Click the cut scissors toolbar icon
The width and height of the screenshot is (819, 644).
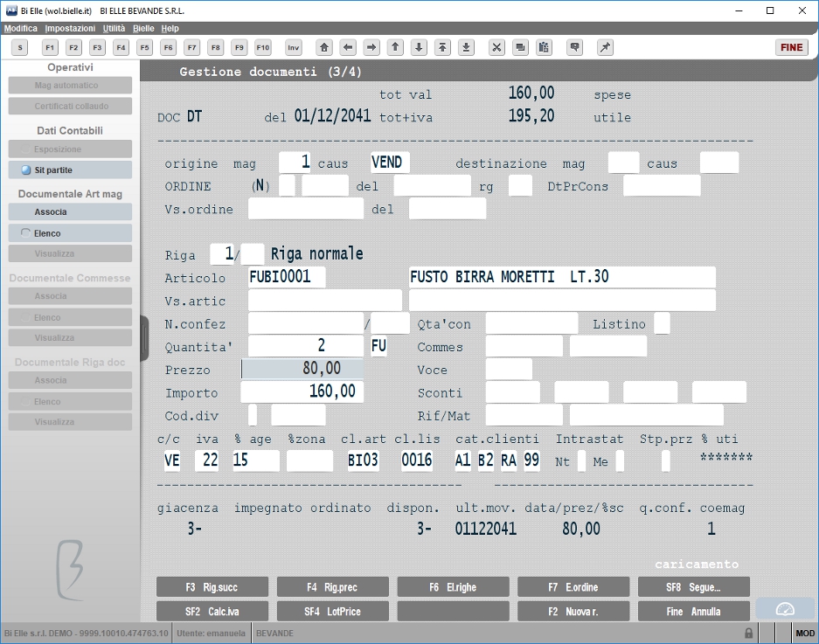[x=496, y=47]
